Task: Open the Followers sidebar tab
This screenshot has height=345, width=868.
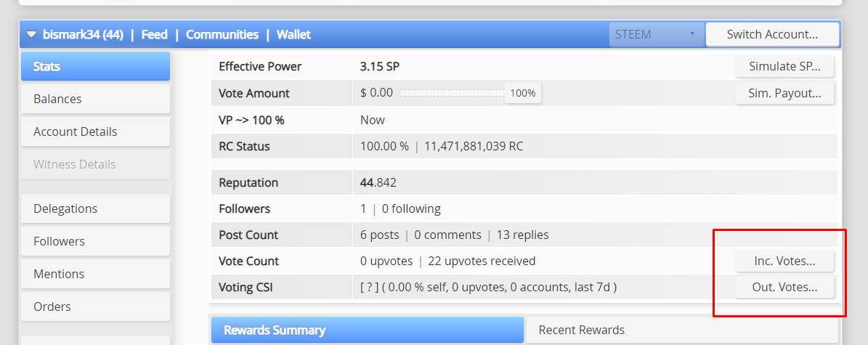Action: point(95,241)
